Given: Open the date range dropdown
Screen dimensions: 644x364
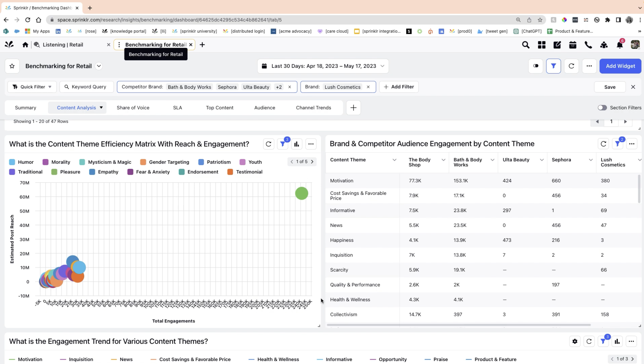Looking at the screenshot, I should point(323,66).
